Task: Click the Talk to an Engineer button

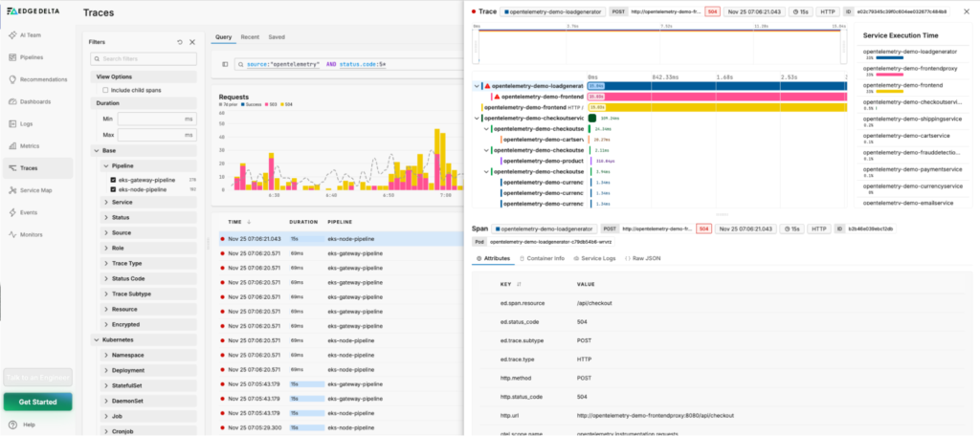Action: pyautogui.click(x=37, y=378)
